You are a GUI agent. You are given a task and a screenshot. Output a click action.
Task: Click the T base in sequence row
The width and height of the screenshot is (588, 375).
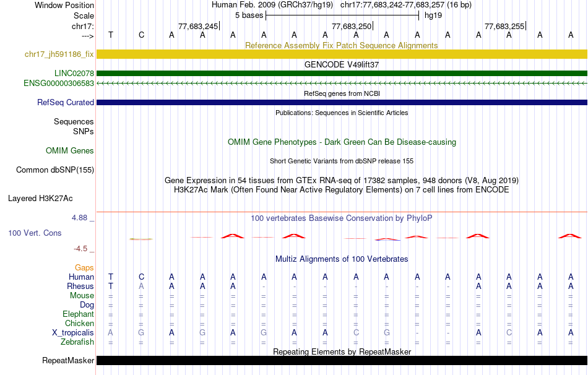(111, 35)
